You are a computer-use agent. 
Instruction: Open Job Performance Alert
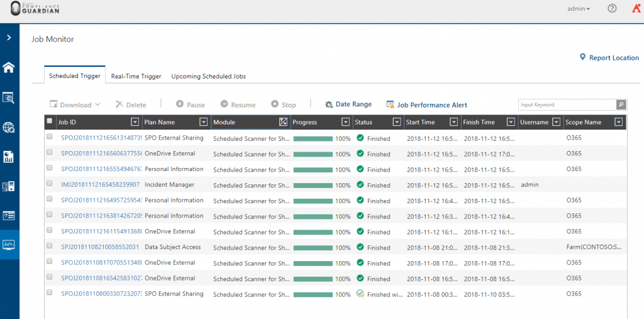[x=427, y=105]
